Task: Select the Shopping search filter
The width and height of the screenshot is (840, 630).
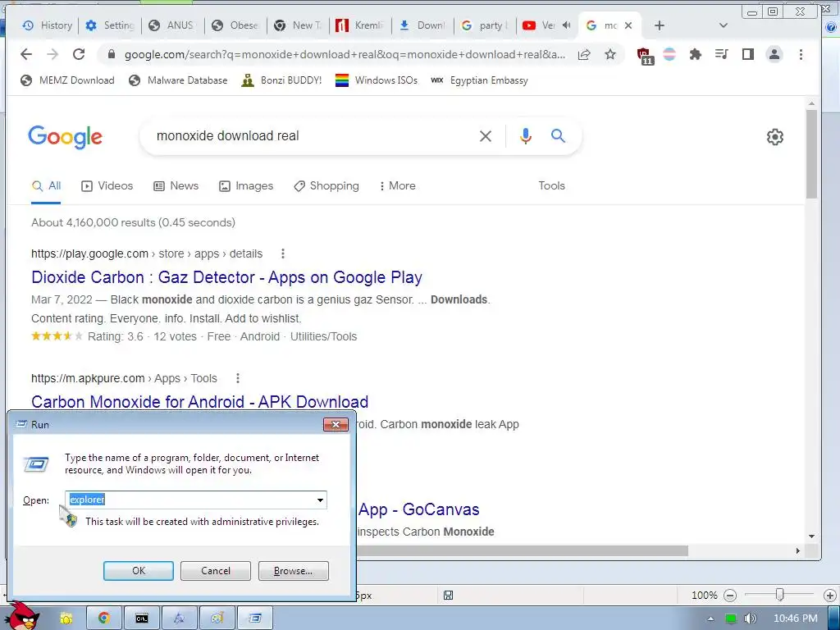Action: click(326, 186)
